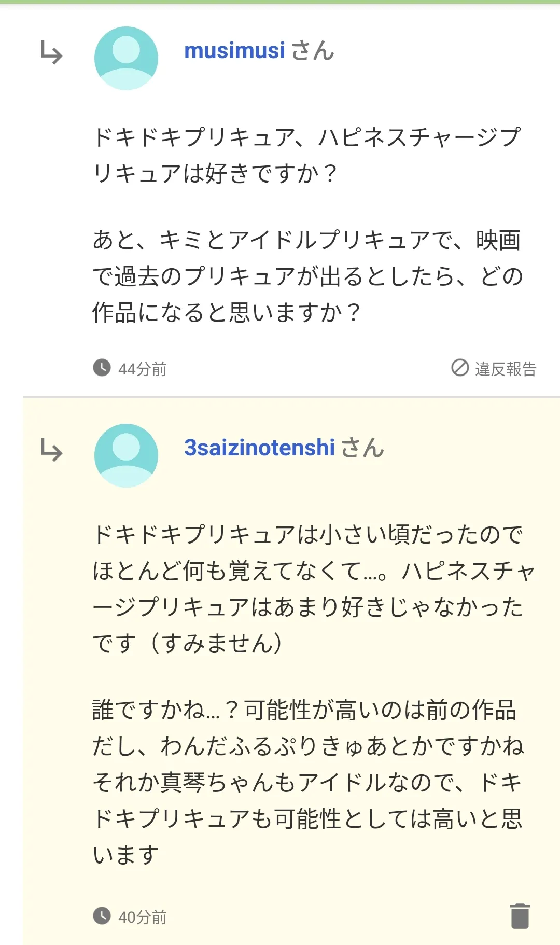Click the さん suffix after musimusi
This screenshot has height=945, width=560.
(x=313, y=51)
